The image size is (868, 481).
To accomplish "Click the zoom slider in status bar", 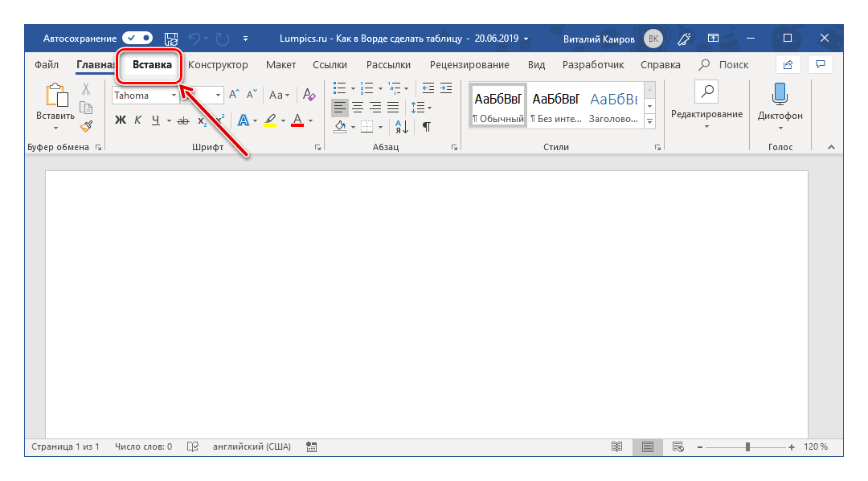I will [747, 446].
